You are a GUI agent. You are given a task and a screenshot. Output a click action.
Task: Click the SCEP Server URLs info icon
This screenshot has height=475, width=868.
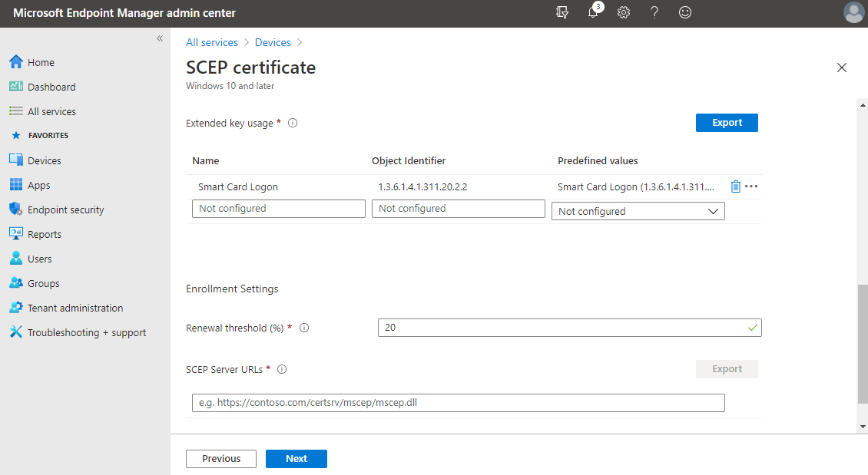282,369
